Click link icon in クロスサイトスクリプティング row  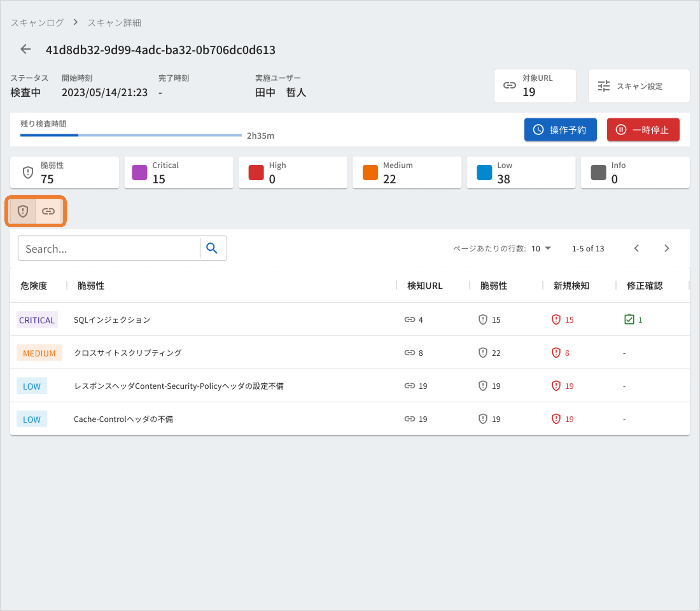409,353
